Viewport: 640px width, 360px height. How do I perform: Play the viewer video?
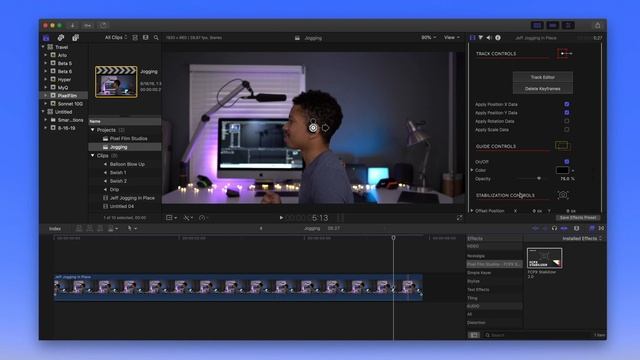281,218
